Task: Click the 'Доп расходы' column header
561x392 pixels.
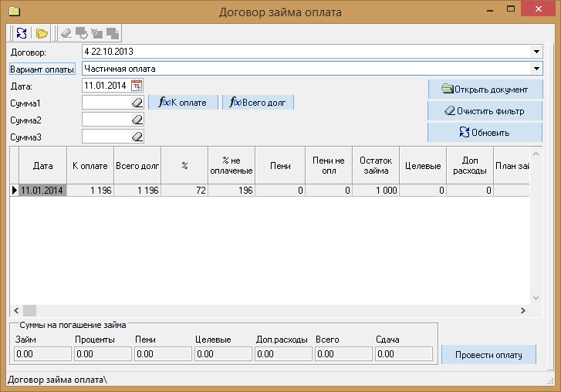Action: [470, 166]
